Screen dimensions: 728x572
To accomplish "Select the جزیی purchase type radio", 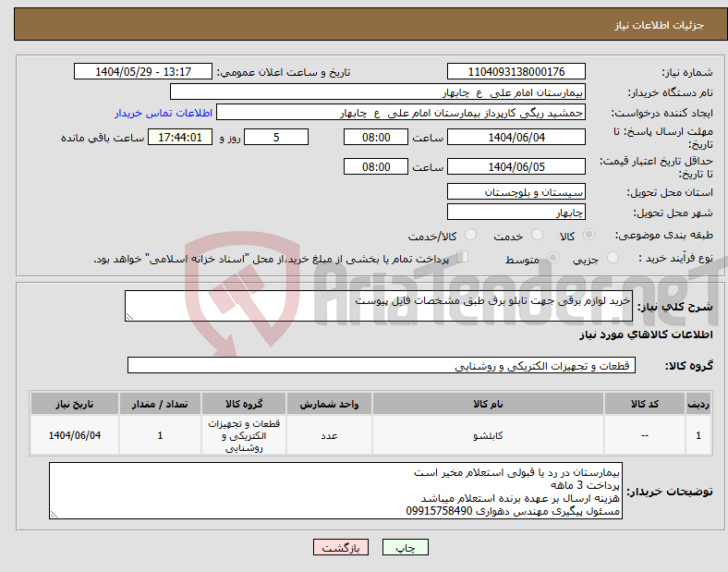I will pos(613,258).
